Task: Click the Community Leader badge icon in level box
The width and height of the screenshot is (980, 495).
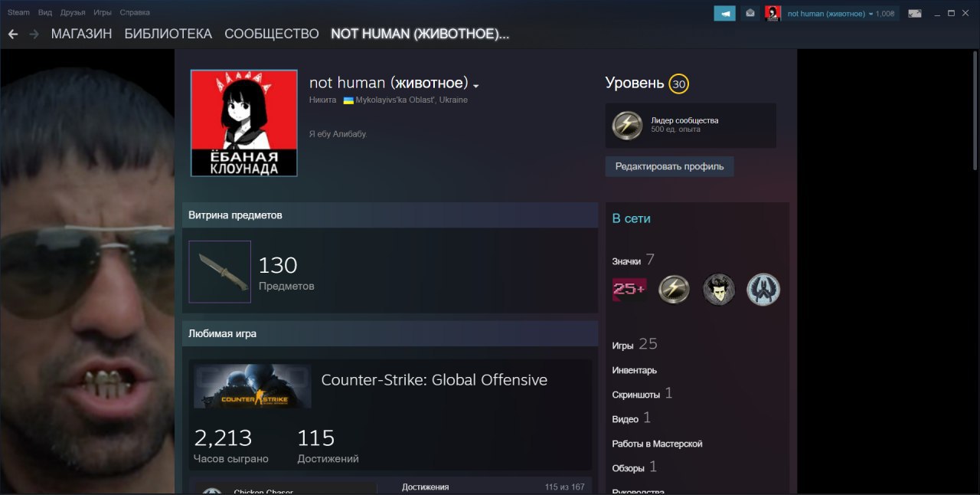Action: point(627,126)
